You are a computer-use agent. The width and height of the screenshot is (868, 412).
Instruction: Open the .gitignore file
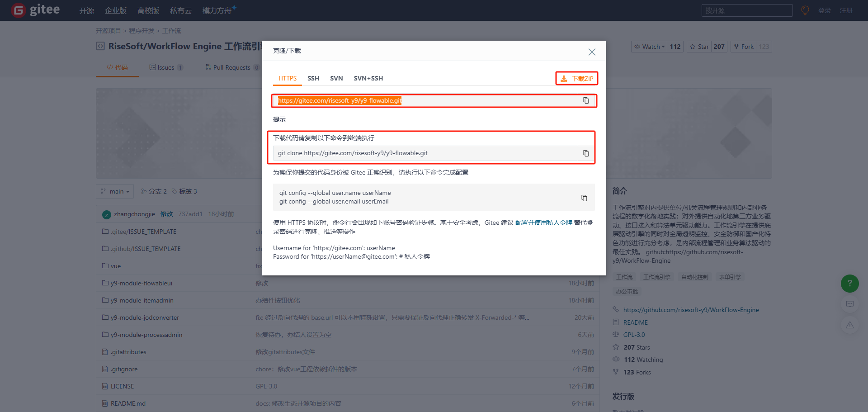pyautogui.click(x=124, y=369)
